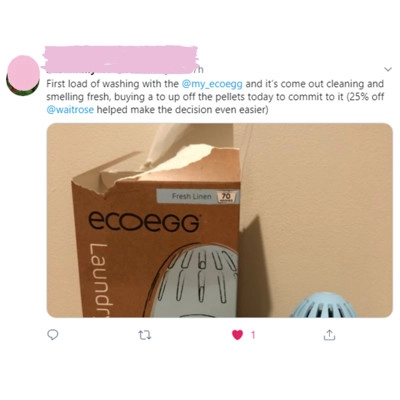Screen dimensions: 400x400
Task: Open the share arrow icon
Action: [329, 335]
